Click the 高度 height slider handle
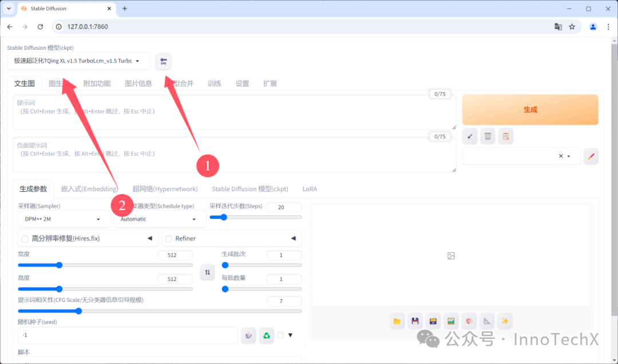Viewport: 618px width, 364px height. [59, 288]
